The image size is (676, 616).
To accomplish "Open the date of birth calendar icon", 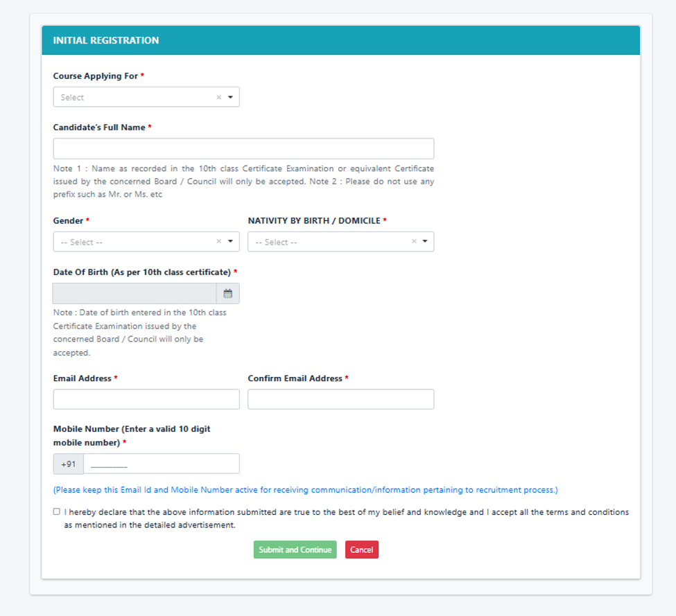I will [x=227, y=294].
